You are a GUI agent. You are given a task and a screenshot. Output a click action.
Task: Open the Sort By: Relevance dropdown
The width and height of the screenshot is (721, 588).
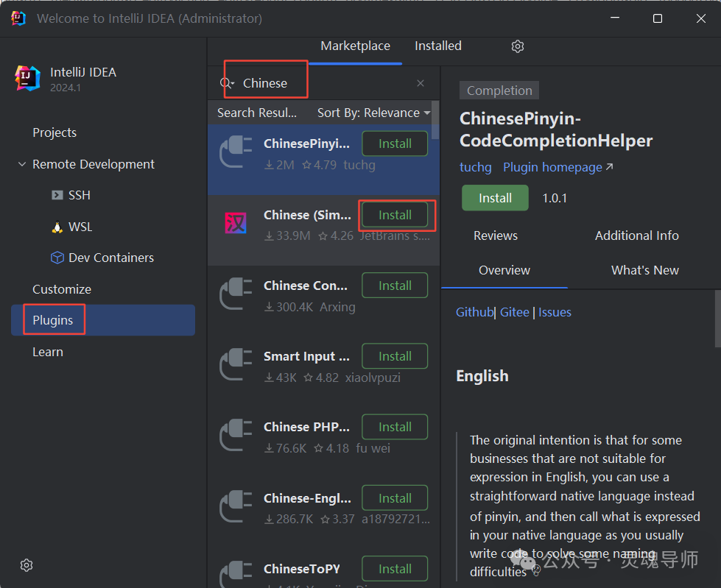(x=373, y=113)
